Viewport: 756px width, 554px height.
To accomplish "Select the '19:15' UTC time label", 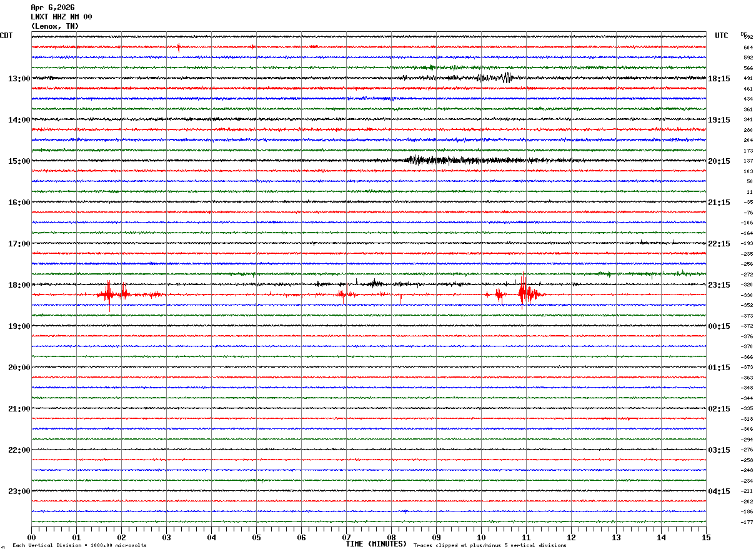I will [719, 120].
